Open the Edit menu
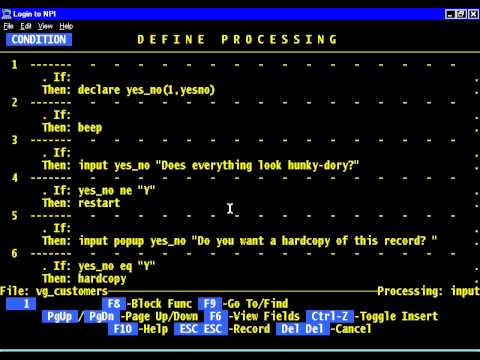 pos(26,26)
